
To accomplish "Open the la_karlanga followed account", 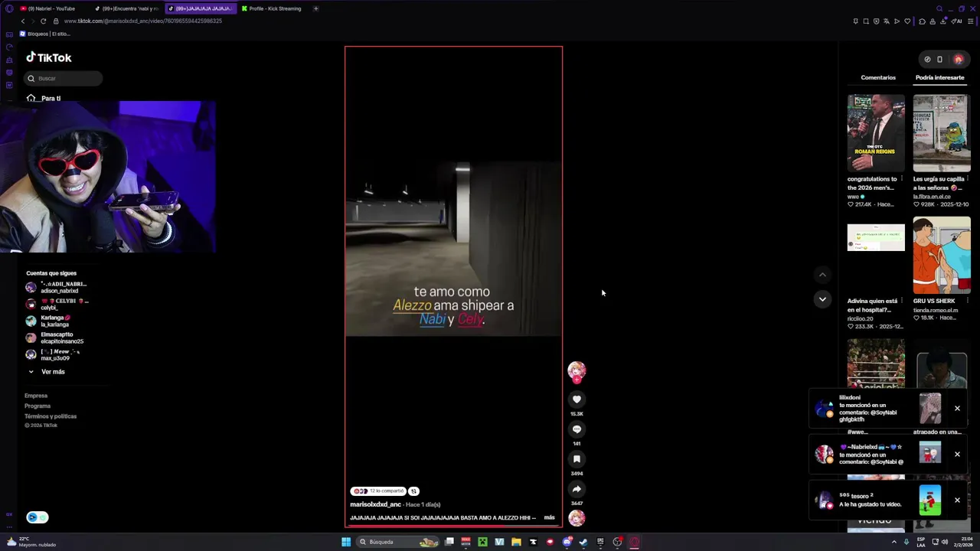I will pyautogui.click(x=47, y=321).
